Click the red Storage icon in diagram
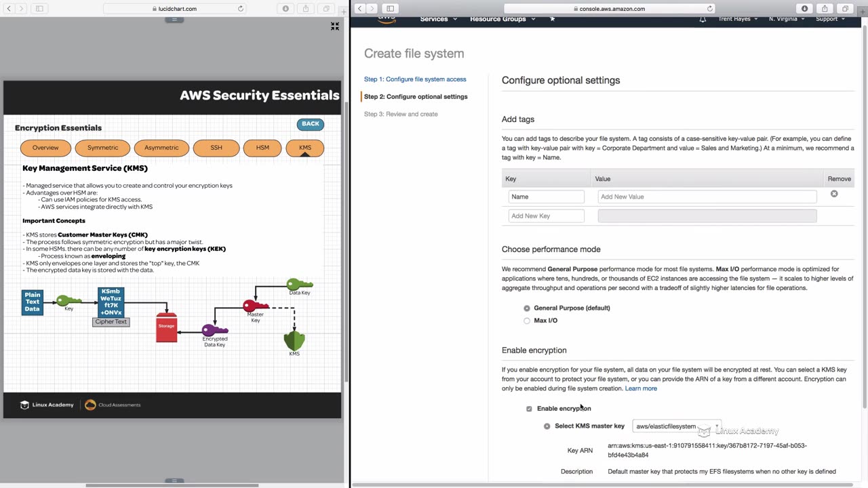The width and height of the screenshot is (868, 488). click(167, 327)
